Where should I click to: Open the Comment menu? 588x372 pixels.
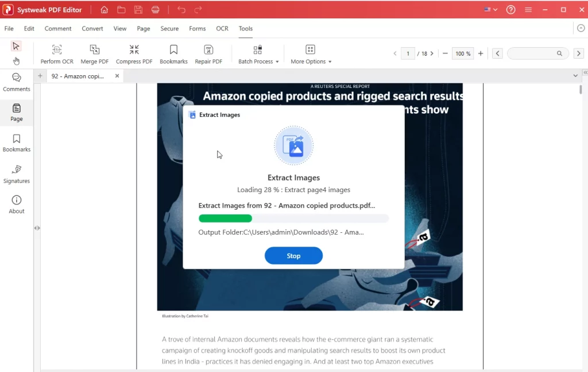[58, 29]
